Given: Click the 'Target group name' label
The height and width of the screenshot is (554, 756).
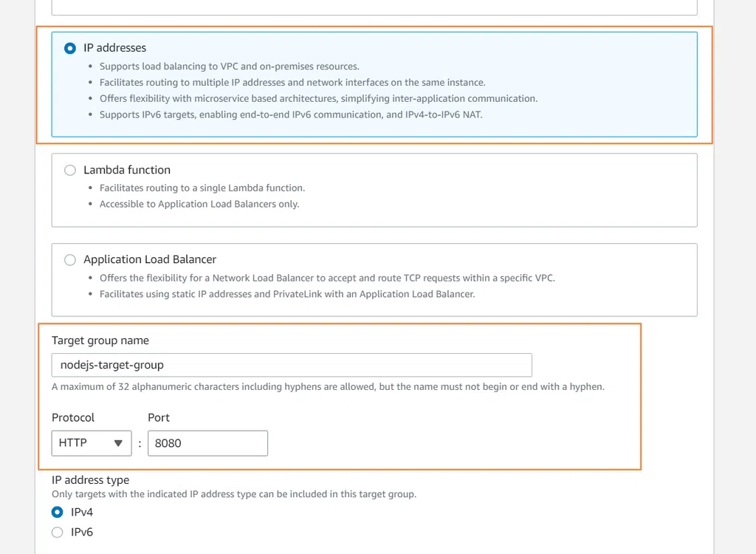Looking at the screenshot, I should point(100,341).
